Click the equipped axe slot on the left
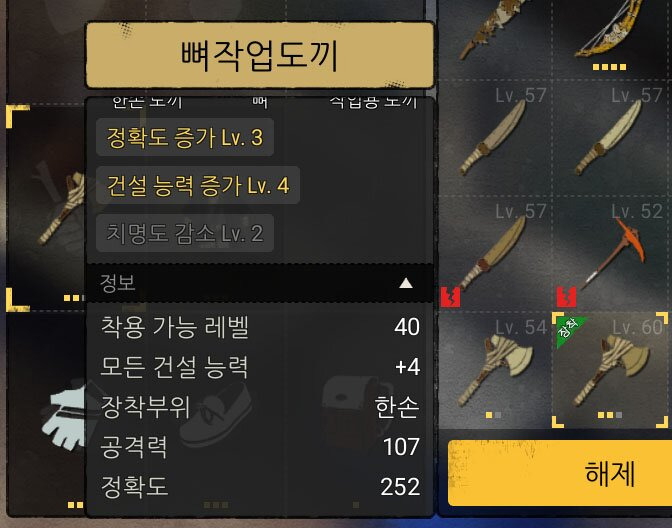 pos(47,208)
